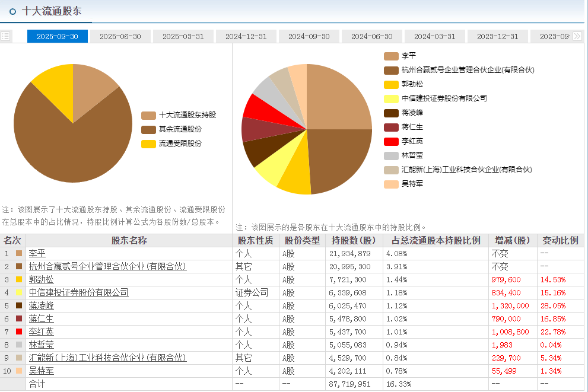The width and height of the screenshot is (588, 392).
Task: Click the holding value 21,934,879
Action: pos(350,254)
